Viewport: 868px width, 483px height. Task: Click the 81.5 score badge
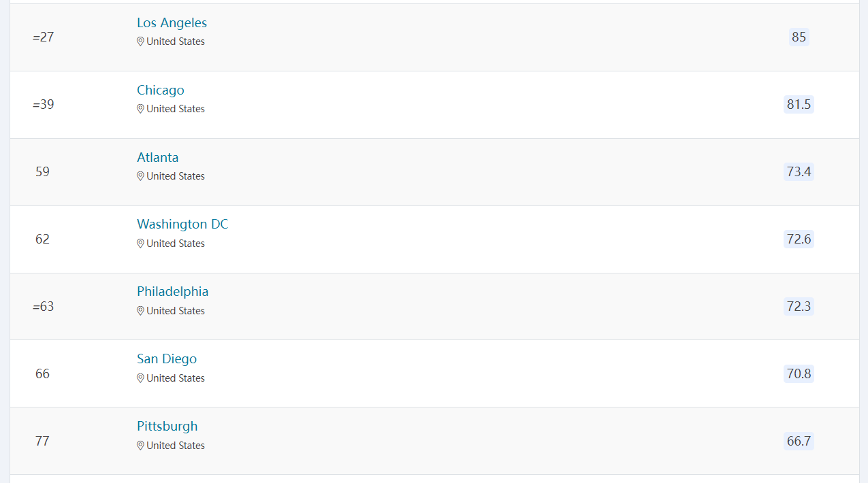click(x=799, y=104)
